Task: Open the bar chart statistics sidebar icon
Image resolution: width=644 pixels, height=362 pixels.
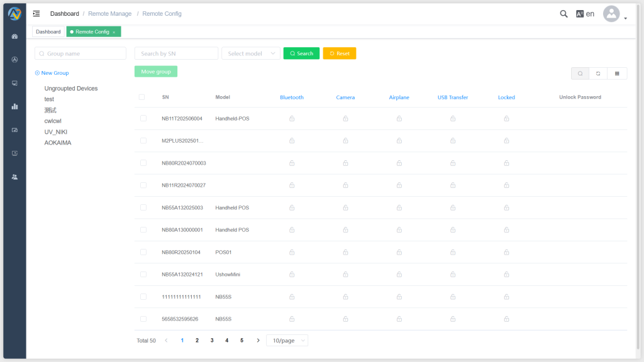Action: pos(15,107)
